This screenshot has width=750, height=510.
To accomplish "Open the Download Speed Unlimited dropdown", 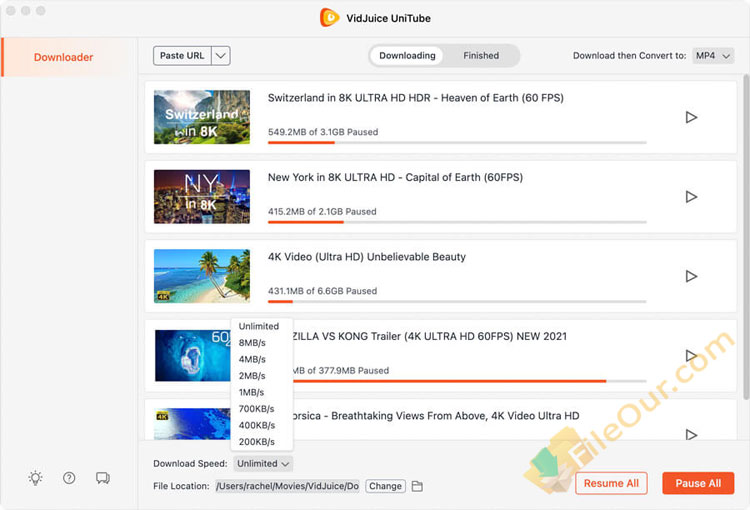I will [x=263, y=463].
